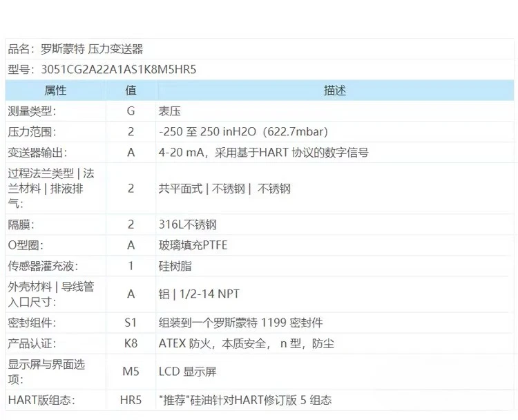518x420 pixels.
Task: Click the 属性 column header
Action: point(55,90)
